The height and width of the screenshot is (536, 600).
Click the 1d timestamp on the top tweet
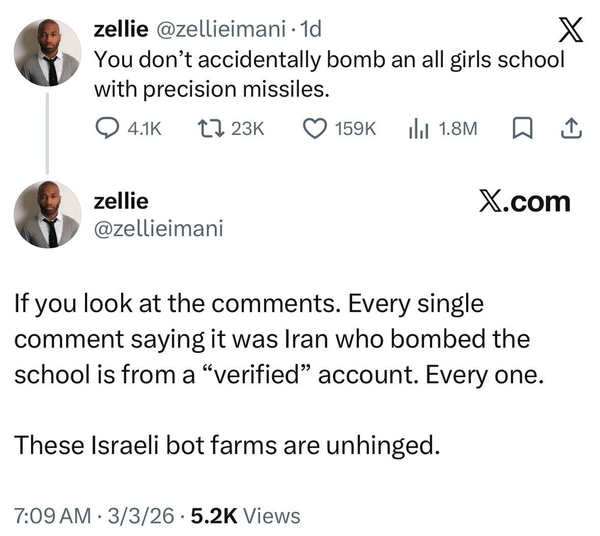[311, 29]
